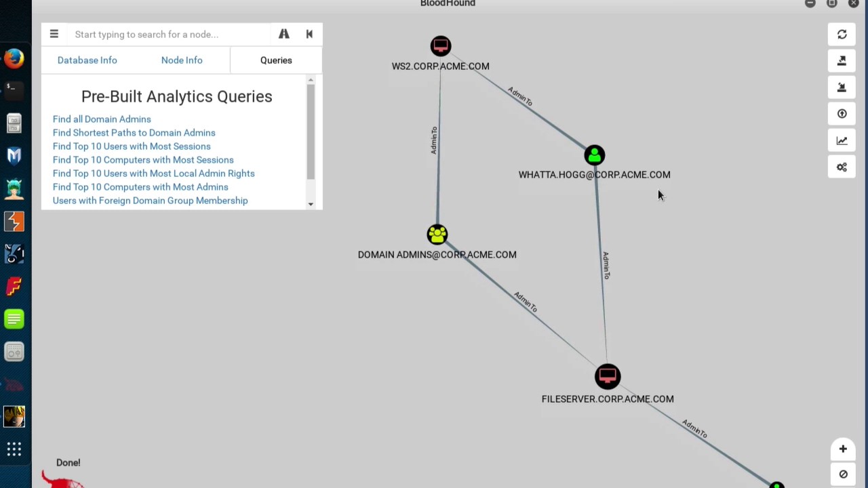Open the Upload Data icon
This screenshot has height=488, width=868.
pyautogui.click(x=842, y=114)
